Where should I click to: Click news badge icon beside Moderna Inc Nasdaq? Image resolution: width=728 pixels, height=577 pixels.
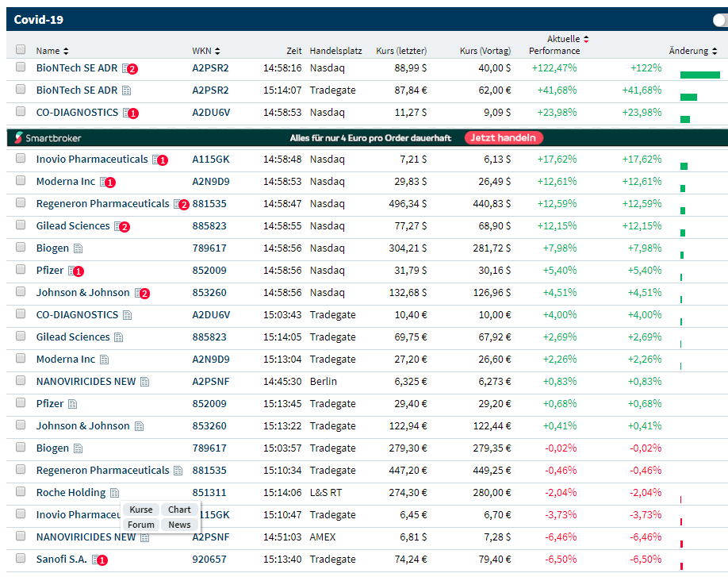[x=106, y=182]
